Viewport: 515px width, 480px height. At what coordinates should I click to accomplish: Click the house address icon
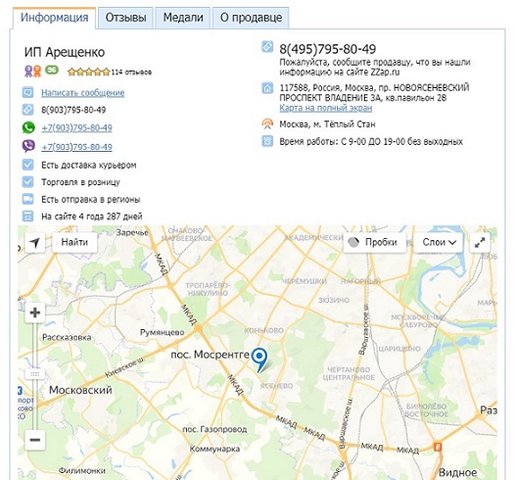point(267,88)
